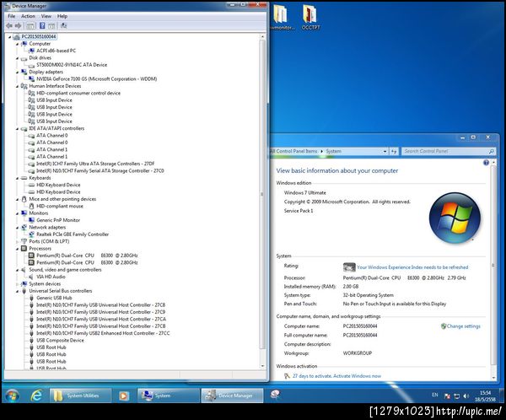Image resolution: width=506 pixels, height=420 pixels.
Task: Switch to Device Manager taskbar button
Action: point(232,396)
